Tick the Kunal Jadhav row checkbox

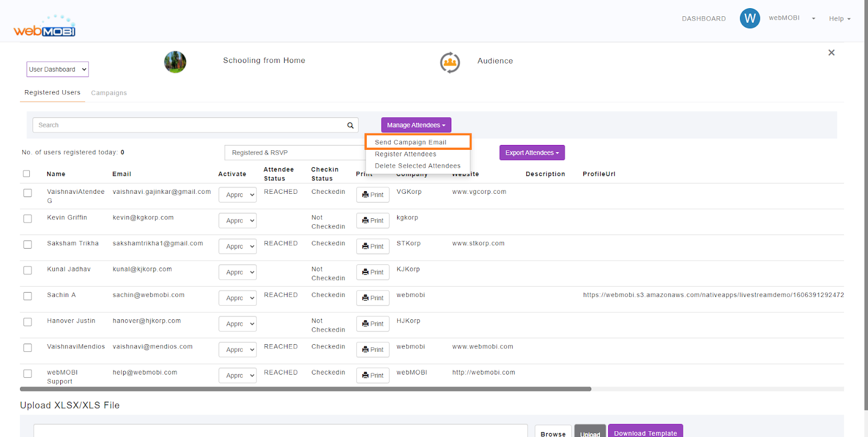(x=28, y=270)
